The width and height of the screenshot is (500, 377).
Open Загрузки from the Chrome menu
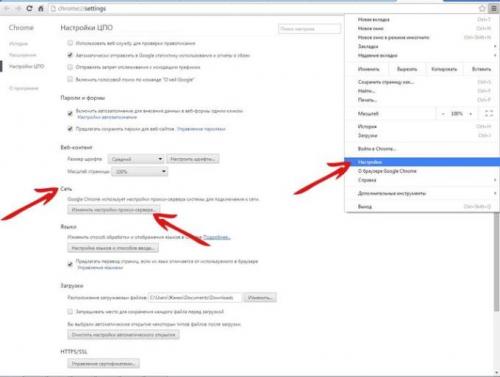(422, 135)
